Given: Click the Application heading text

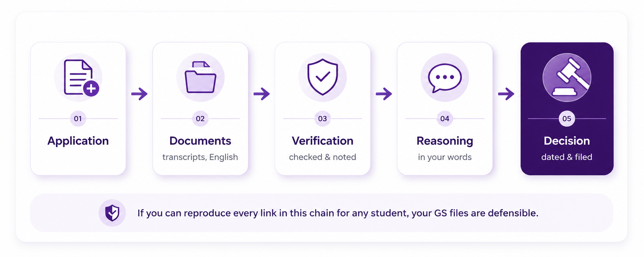Looking at the screenshot, I should [78, 141].
